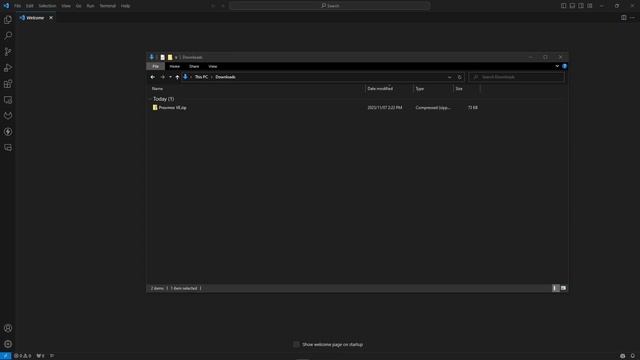
Task: Toggle Show welcome page on startup checkbox
Action: (x=296, y=344)
